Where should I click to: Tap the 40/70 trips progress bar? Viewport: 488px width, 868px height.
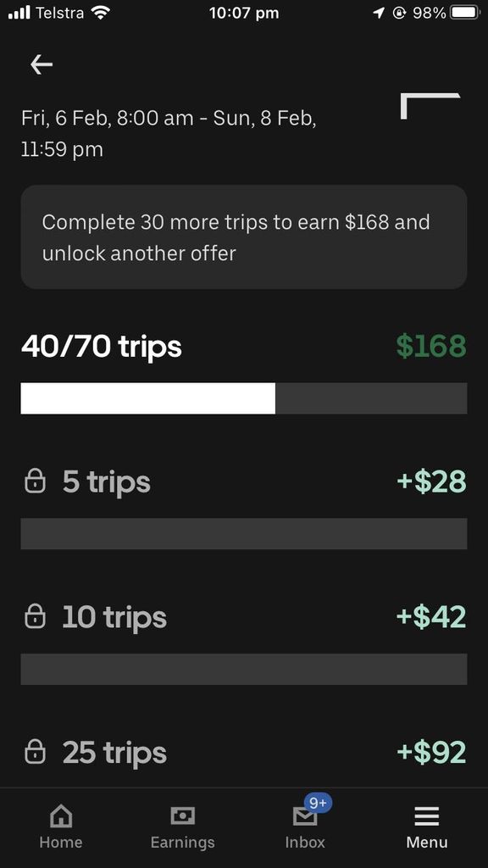[244, 398]
